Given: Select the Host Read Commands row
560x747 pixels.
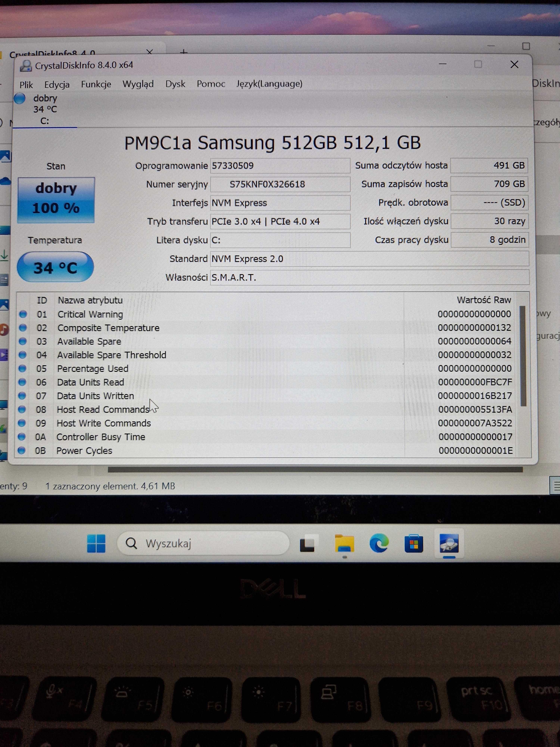Looking at the screenshot, I should click(x=267, y=410).
